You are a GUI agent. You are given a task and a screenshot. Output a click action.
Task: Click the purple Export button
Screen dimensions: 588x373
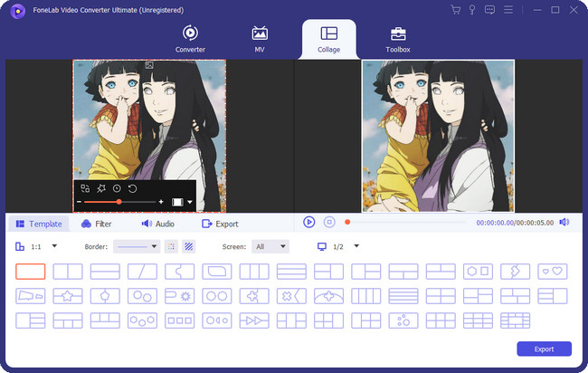coord(544,349)
